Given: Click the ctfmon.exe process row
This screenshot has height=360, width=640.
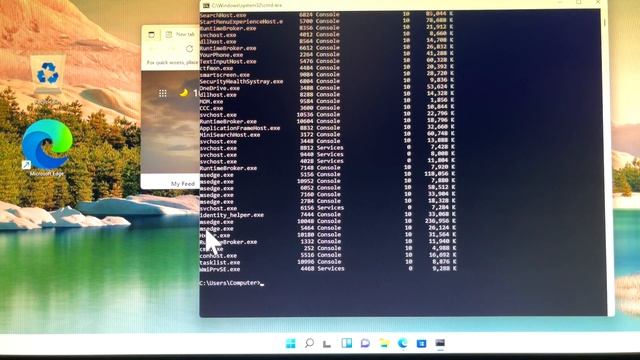Looking at the screenshot, I should click(x=327, y=68).
